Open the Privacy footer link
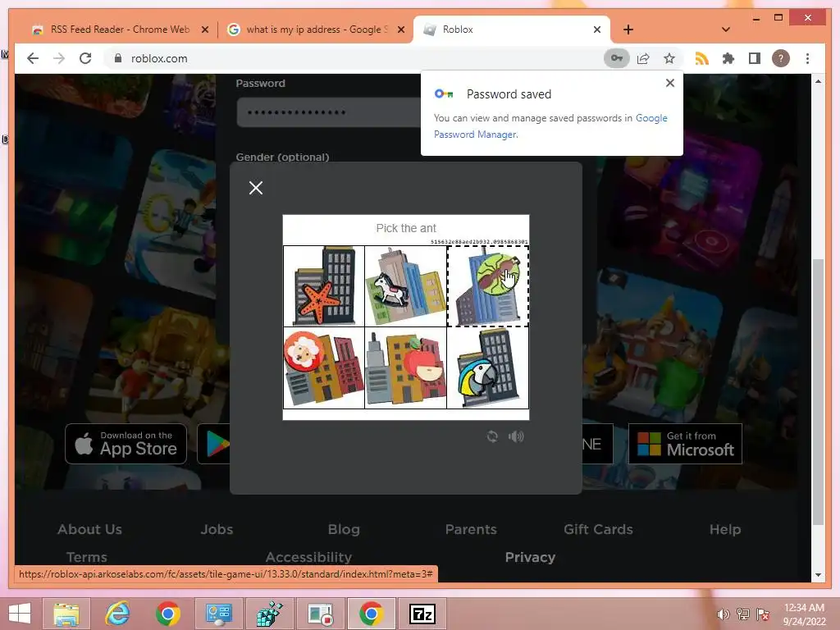Screen dimensions: 840x630 [x=530, y=557]
